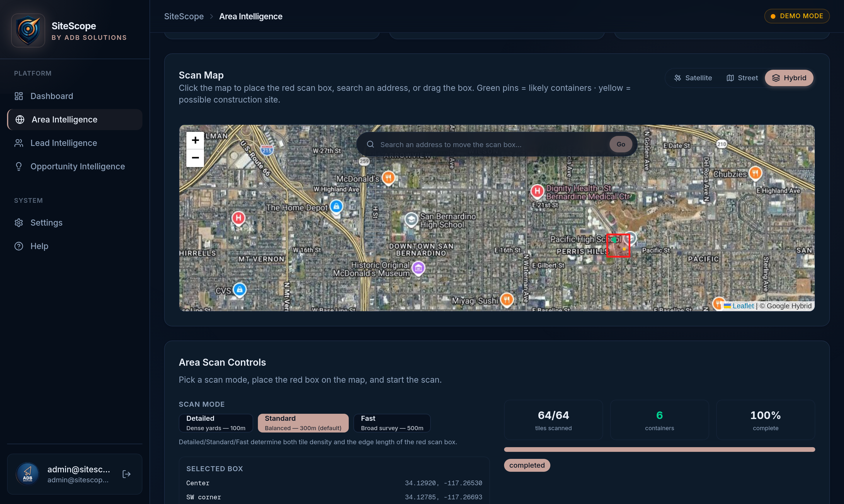Switch map to Street view

pos(742,78)
